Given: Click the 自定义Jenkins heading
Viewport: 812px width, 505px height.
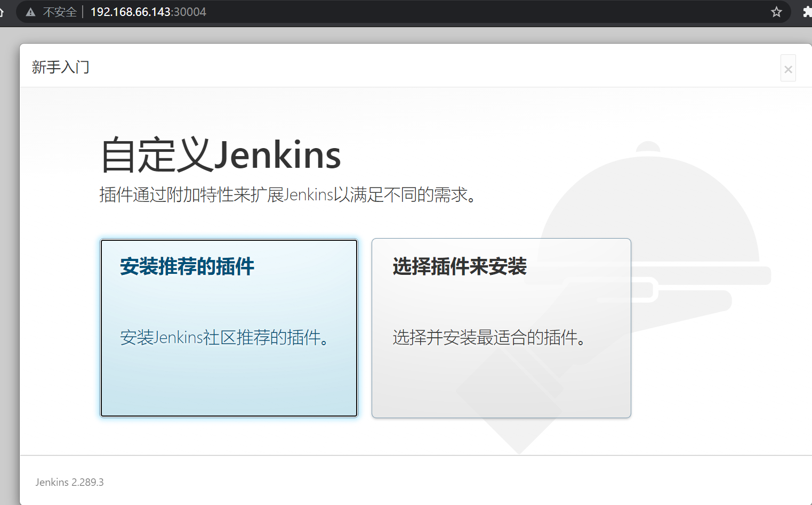Looking at the screenshot, I should [x=220, y=155].
